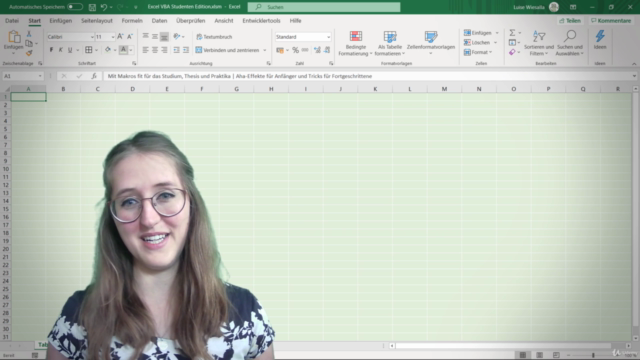The height and width of the screenshot is (360, 640).
Task: Switch to Entwicklertools ribbon tab
Action: click(261, 20)
